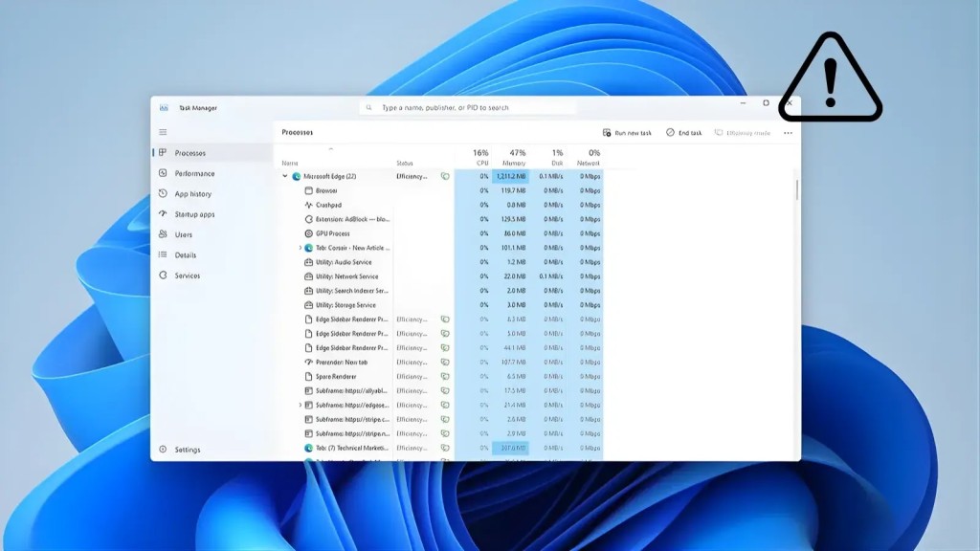Switch to the Details view

(x=187, y=255)
